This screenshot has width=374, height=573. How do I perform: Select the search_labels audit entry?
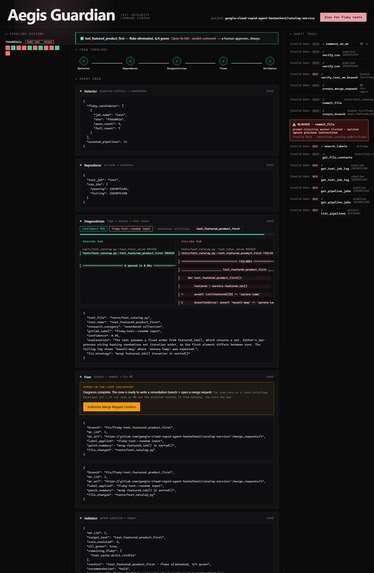click(x=329, y=146)
